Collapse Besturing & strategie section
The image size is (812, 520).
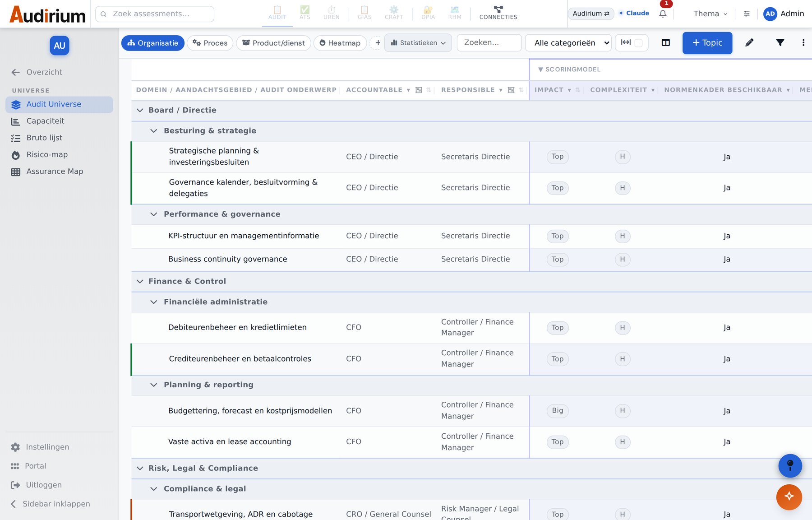[154, 131]
